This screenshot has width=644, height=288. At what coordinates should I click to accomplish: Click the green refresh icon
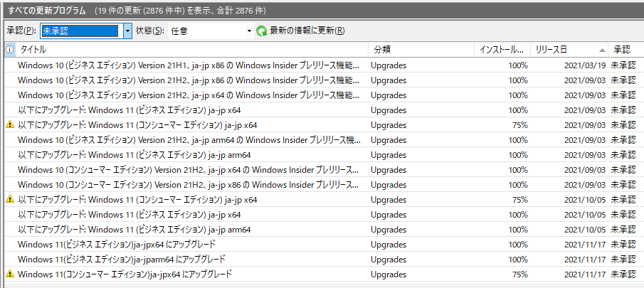(x=262, y=31)
